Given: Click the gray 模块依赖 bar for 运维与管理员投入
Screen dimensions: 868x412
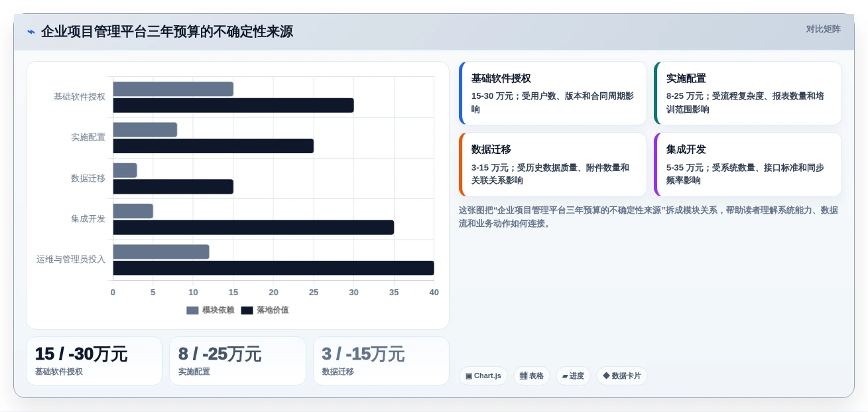Looking at the screenshot, I should click(161, 252).
